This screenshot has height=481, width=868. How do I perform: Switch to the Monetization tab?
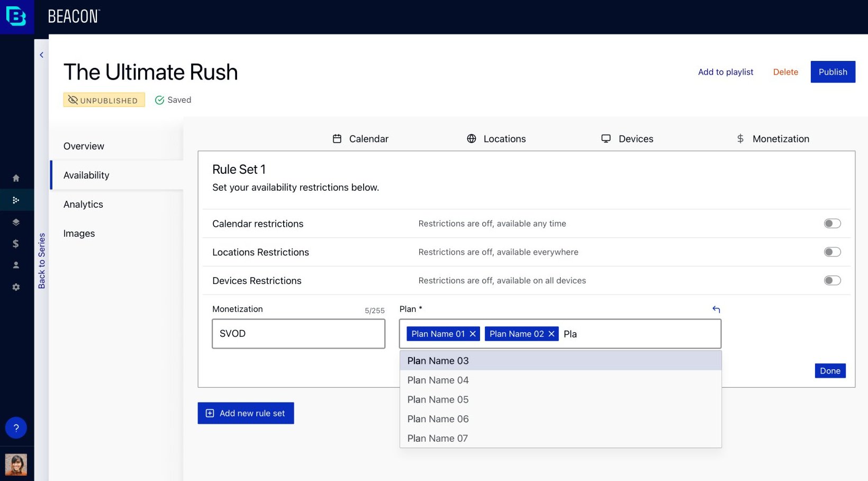click(773, 139)
